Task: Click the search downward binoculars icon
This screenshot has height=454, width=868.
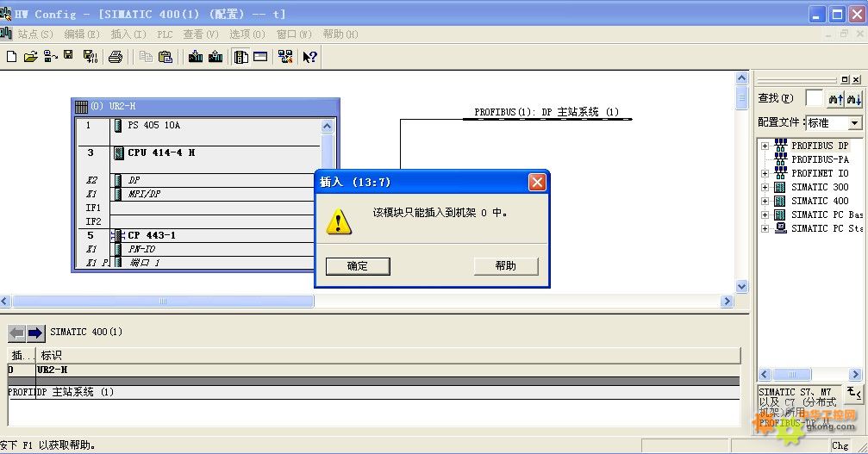Action: click(x=853, y=99)
